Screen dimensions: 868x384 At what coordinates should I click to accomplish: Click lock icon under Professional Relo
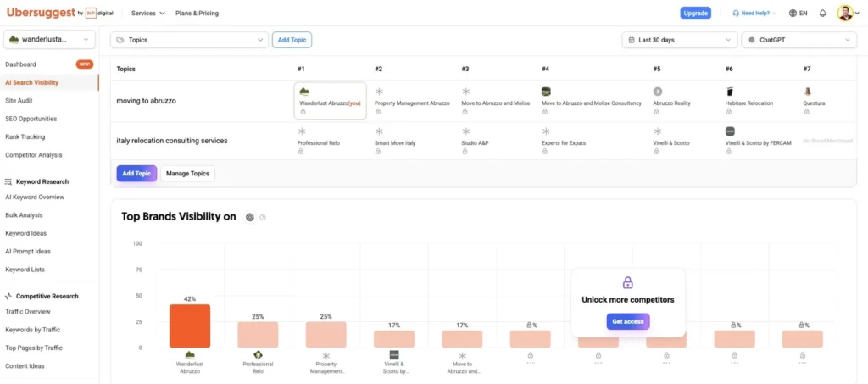tap(301, 151)
